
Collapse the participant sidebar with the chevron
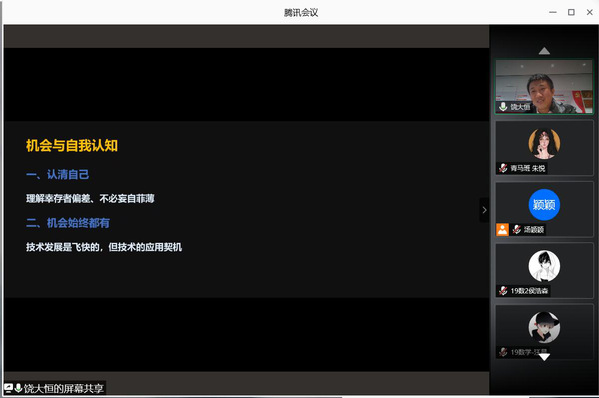[x=484, y=210]
